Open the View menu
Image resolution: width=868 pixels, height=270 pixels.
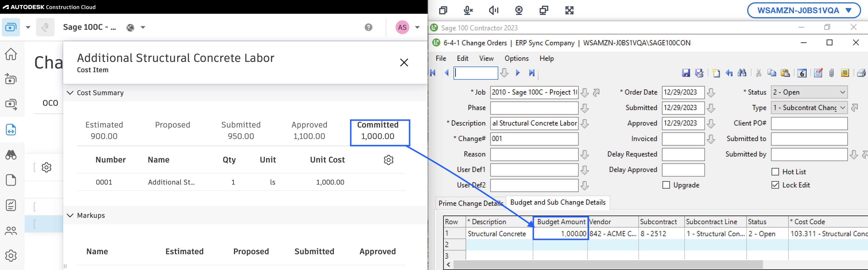click(486, 58)
